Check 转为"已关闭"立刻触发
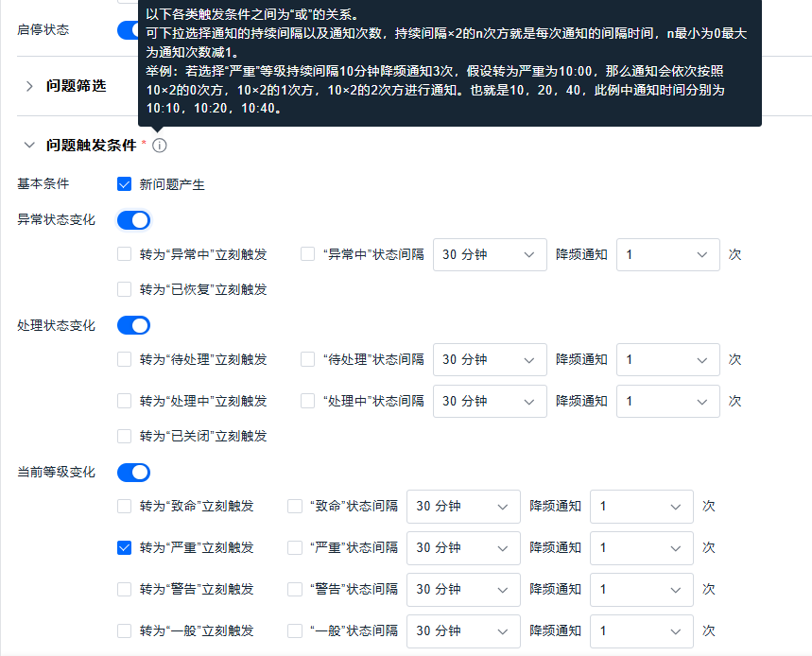This screenshot has width=812, height=656. click(124, 436)
